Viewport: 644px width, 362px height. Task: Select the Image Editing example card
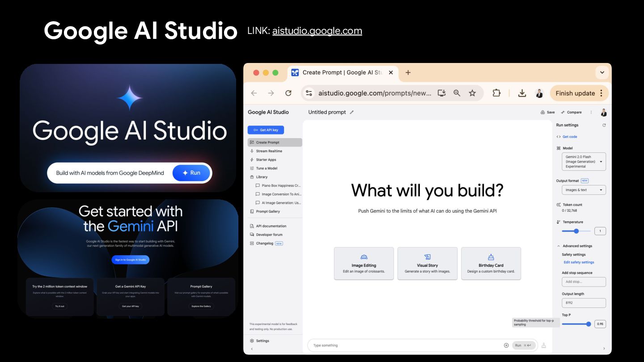coord(364,264)
